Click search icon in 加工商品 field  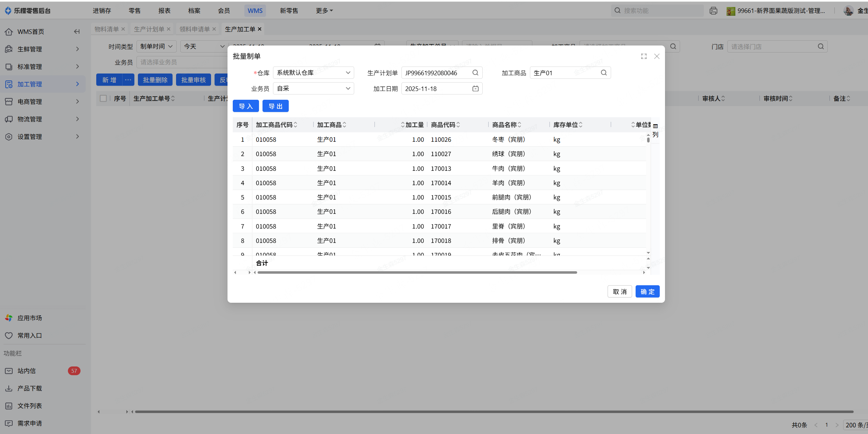(x=603, y=73)
